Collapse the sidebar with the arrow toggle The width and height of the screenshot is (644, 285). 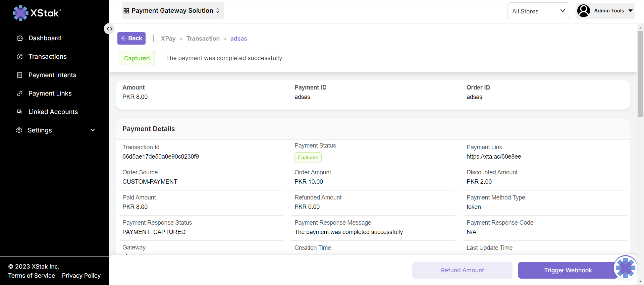(x=109, y=29)
